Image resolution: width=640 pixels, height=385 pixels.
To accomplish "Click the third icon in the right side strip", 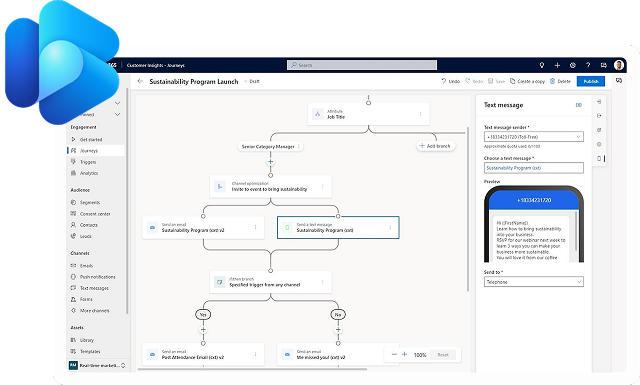I will click(599, 130).
